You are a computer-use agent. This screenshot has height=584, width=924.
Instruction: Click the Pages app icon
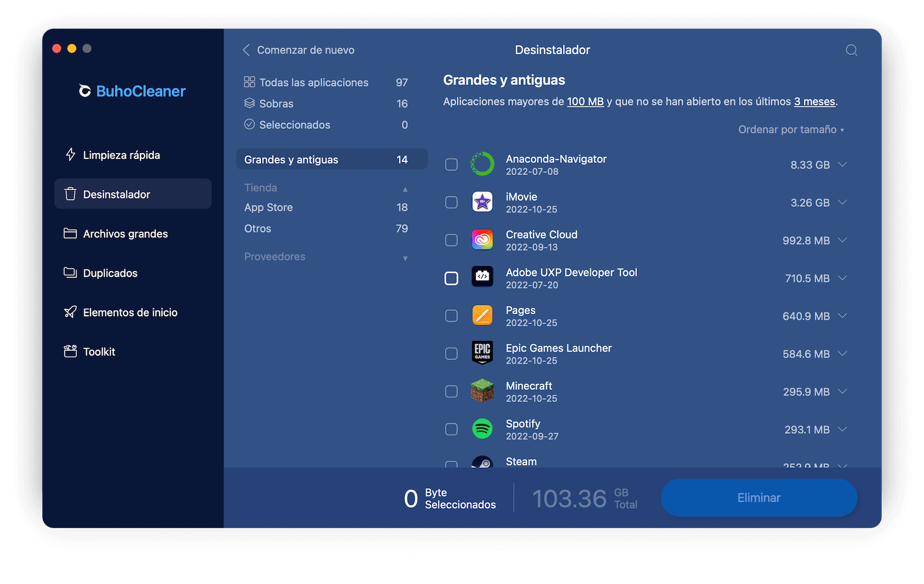pos(482,315)
